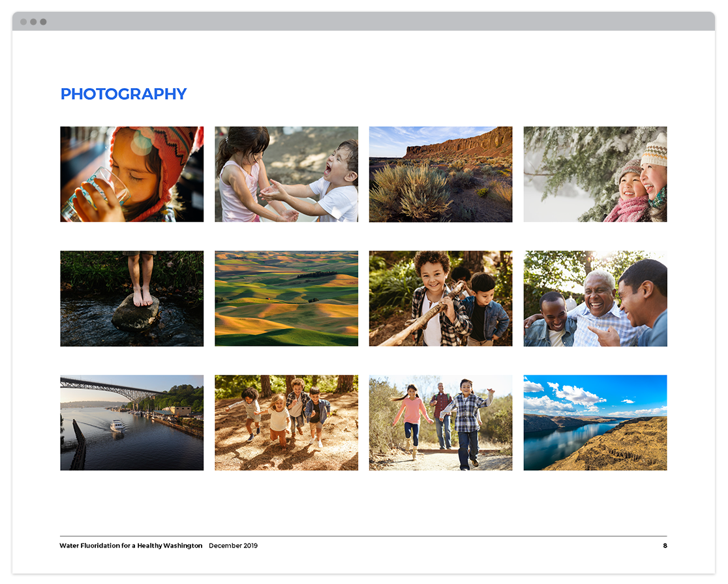Click the middle window dot
This screenshot has width=728, height=584.
(33, 22)
